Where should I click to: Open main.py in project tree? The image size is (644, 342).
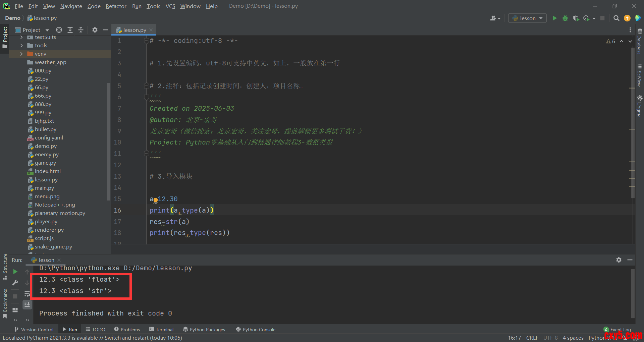44,188
